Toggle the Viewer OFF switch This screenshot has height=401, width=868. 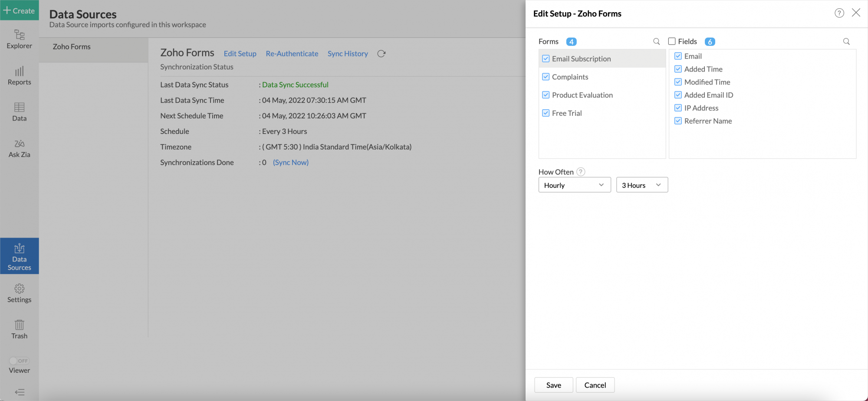pyautogui.click(x=19, y=361)
